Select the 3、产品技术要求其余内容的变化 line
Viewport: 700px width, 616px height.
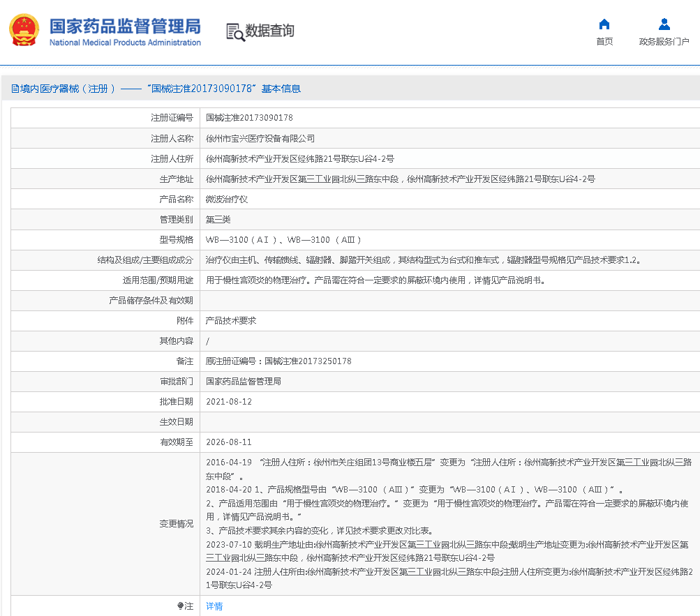click(320, 531)
